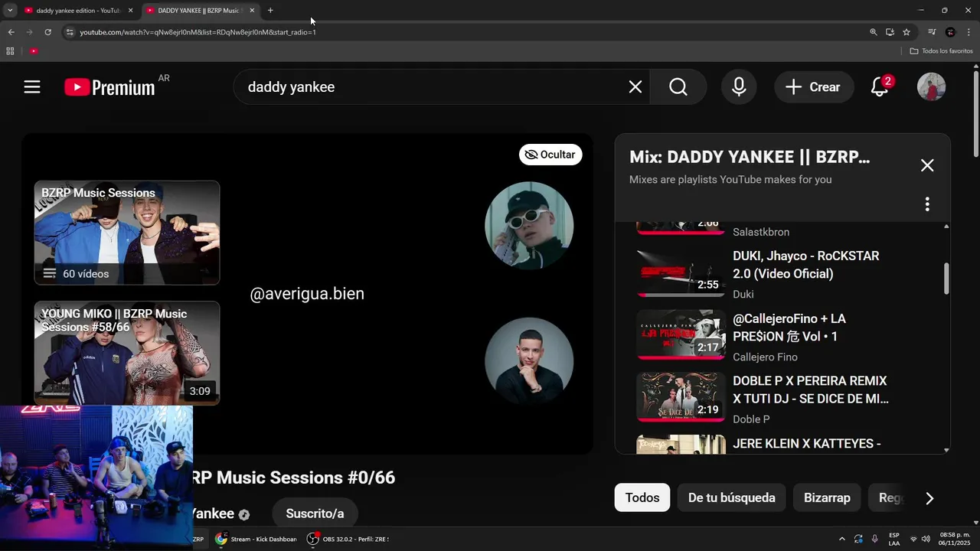The width and height of the screenshot is (980, 551).
Task: Click the mix playlist scrollbar thumb
Action: [x=946, y=279]
